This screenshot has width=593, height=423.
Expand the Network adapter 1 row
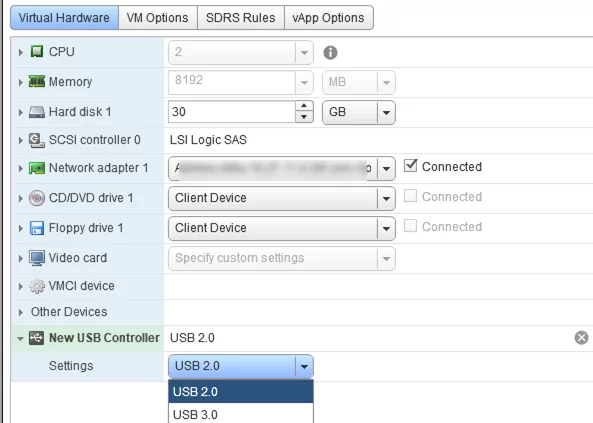[x=21, y=168]
